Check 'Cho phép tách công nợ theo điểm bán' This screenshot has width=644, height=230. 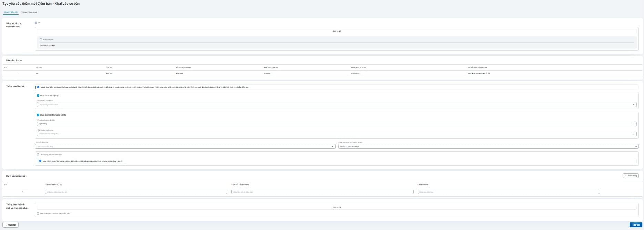click(x=38, y=213)
